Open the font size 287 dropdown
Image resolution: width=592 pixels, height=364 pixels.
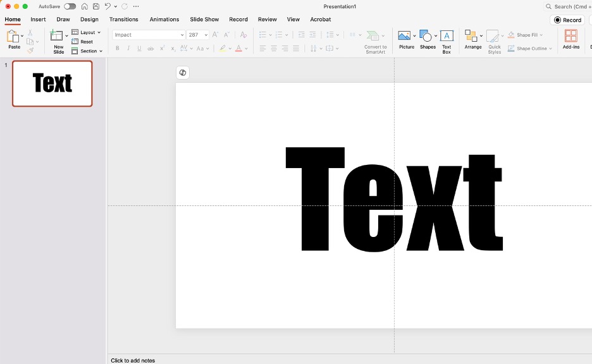coord(206,35)
